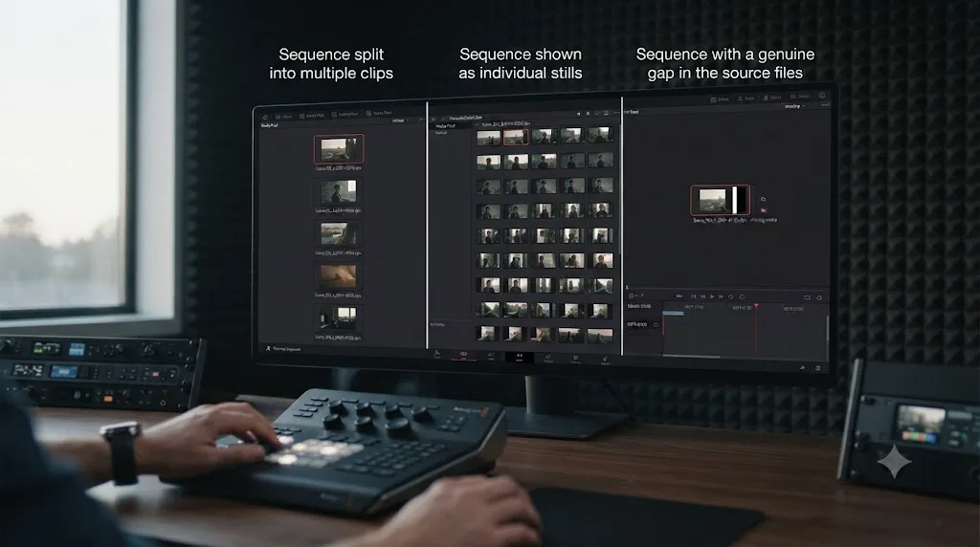Click the red camera icon beside the gap clip

pyautogui.click(x=763, y=210)
